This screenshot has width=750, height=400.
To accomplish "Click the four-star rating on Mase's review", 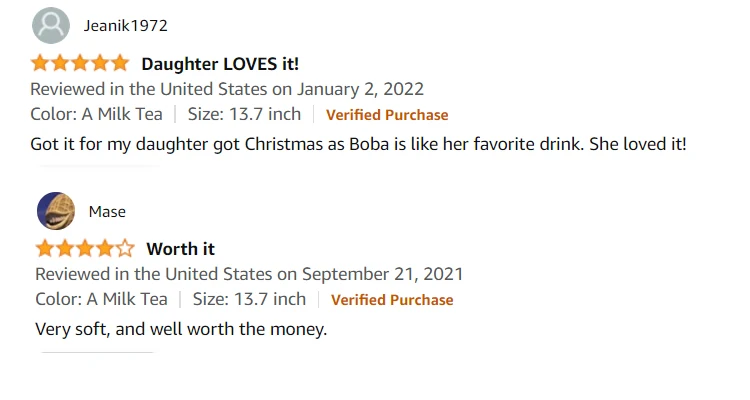I will click(x=85, y=248).
